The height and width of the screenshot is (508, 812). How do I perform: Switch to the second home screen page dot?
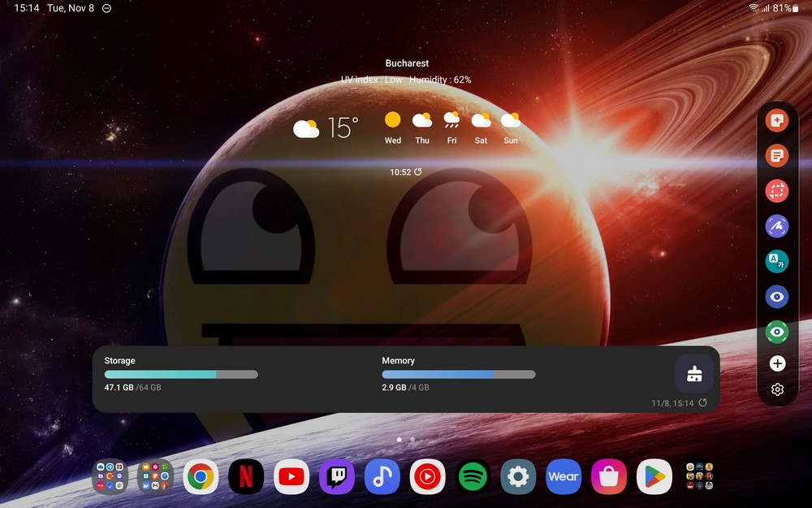coord(412,439)
